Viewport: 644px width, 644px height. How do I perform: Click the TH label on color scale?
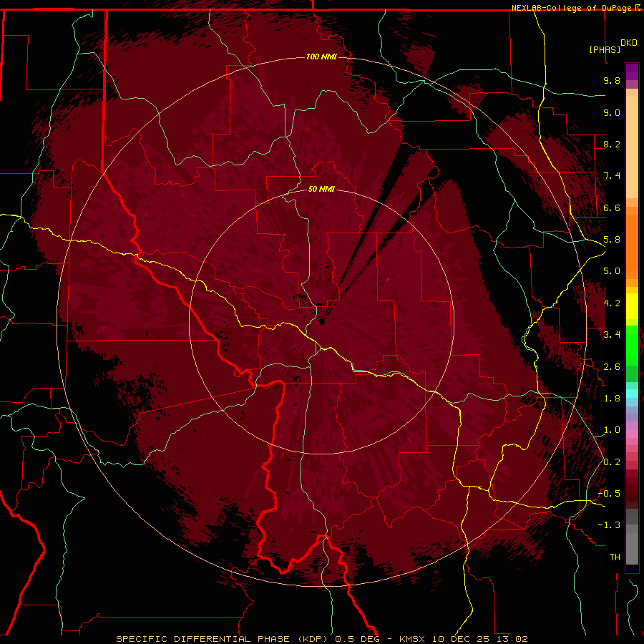615,557
